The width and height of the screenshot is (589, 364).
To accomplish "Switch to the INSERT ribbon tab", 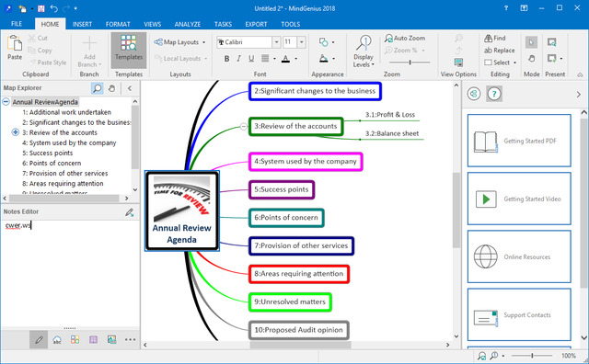I will (82, 24).
